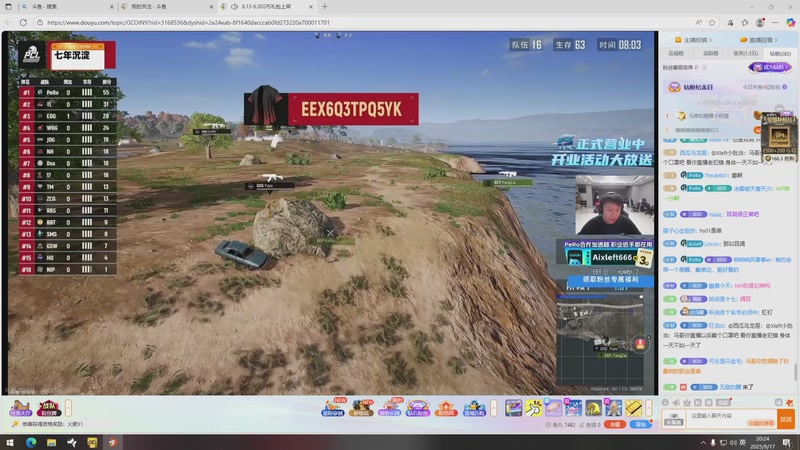Open the 钻石粉丝 activity icon
The width and height of the screenshot is (800, 450).
point(418,408)
